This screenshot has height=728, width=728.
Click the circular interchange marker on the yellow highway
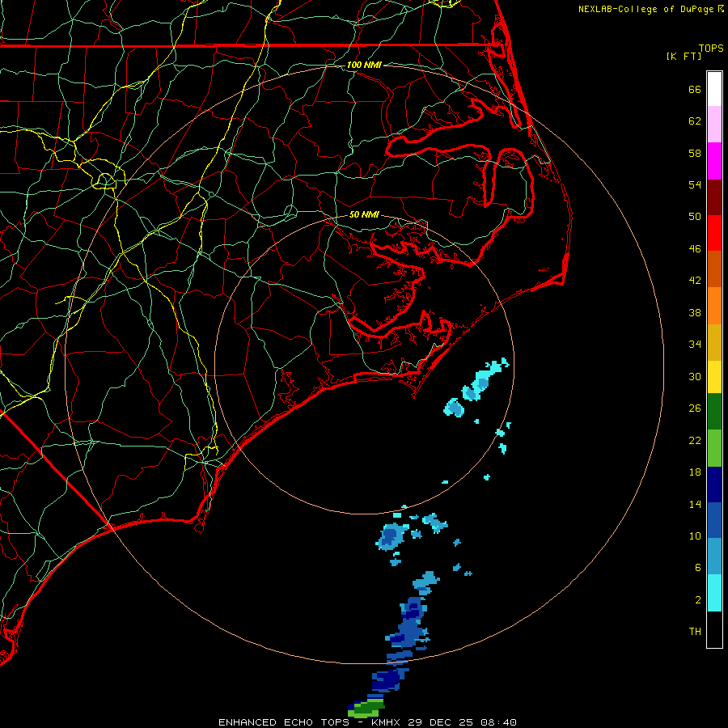[x=105, y=180]
